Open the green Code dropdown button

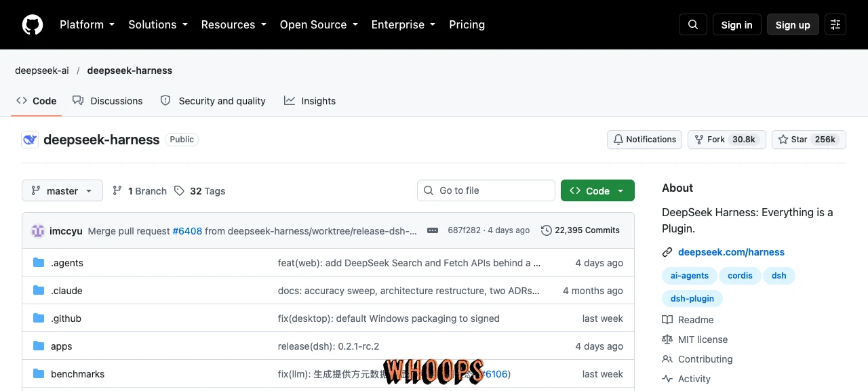coord(597,191)
